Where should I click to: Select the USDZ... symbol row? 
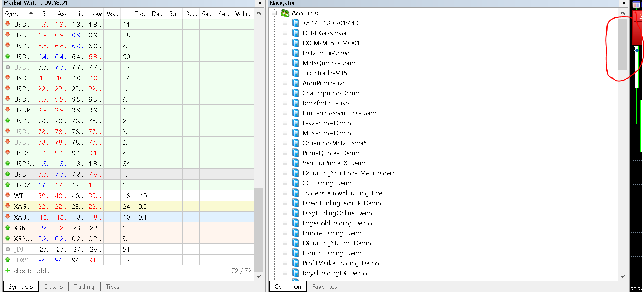tap(128, 185)
